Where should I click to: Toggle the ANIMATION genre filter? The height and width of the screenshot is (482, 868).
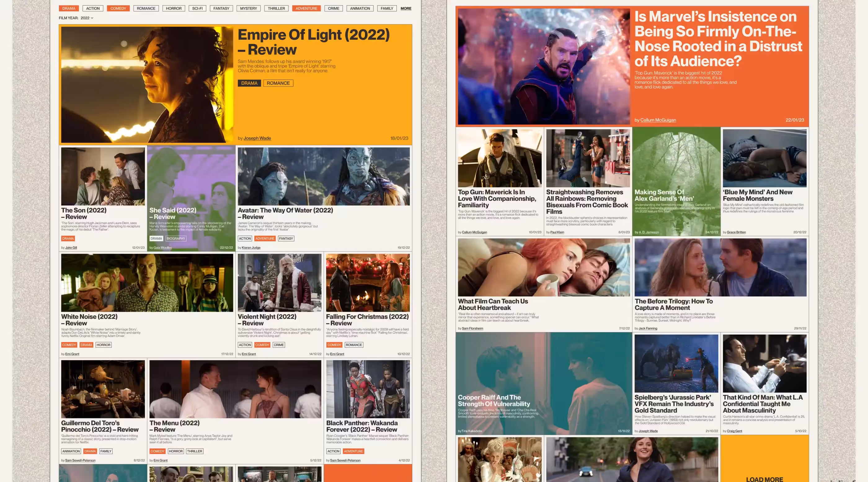(x=360, y=8)
